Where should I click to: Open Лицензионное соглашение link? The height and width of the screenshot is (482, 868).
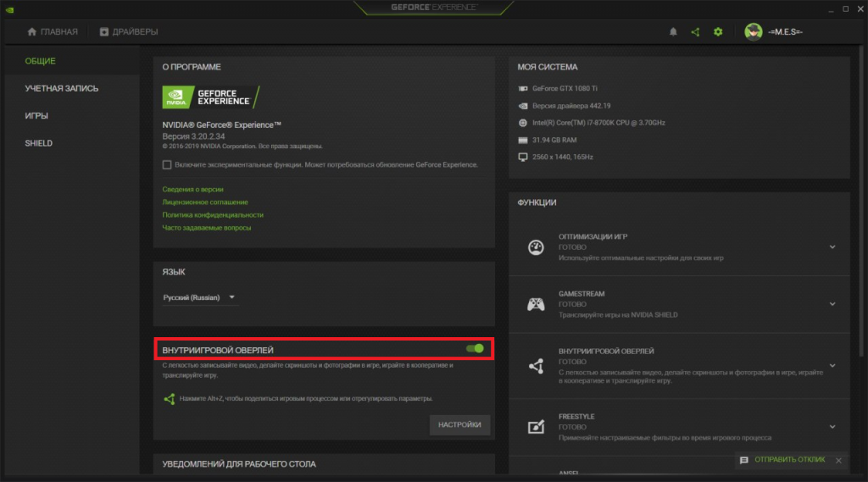point(205,202)
